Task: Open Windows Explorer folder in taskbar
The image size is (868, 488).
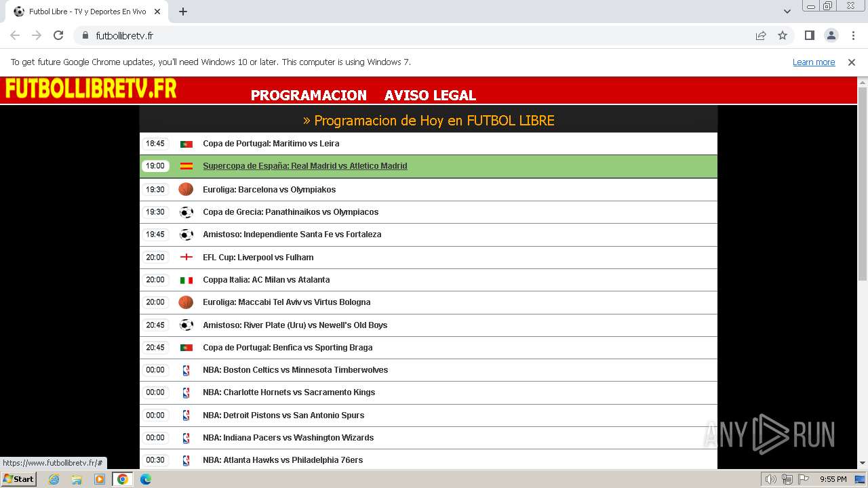Action: (77, 479)
